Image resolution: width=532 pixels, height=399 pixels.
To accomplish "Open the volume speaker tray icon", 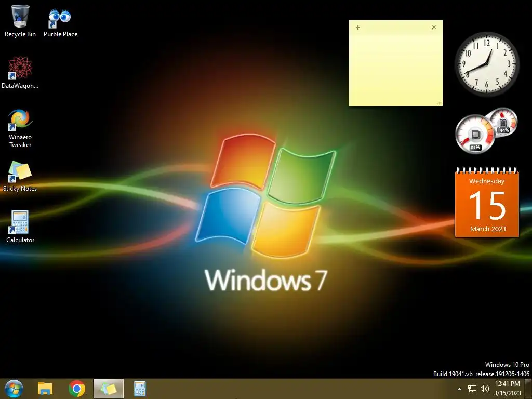I will pyautogui.click(x=485, y=389).
